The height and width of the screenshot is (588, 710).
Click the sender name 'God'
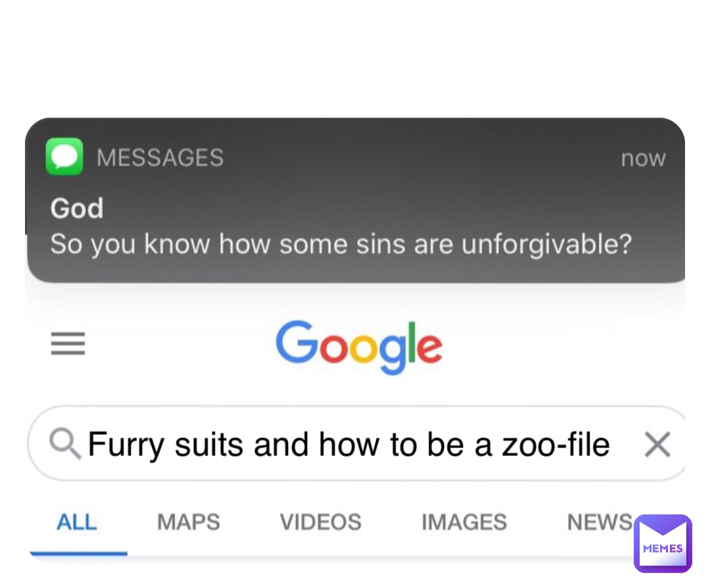[76, 208]
